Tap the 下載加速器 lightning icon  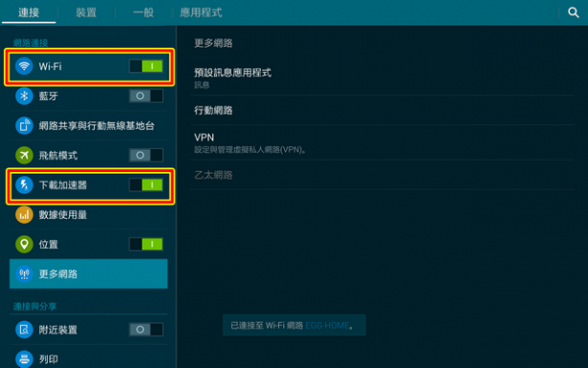coord(24,184)
